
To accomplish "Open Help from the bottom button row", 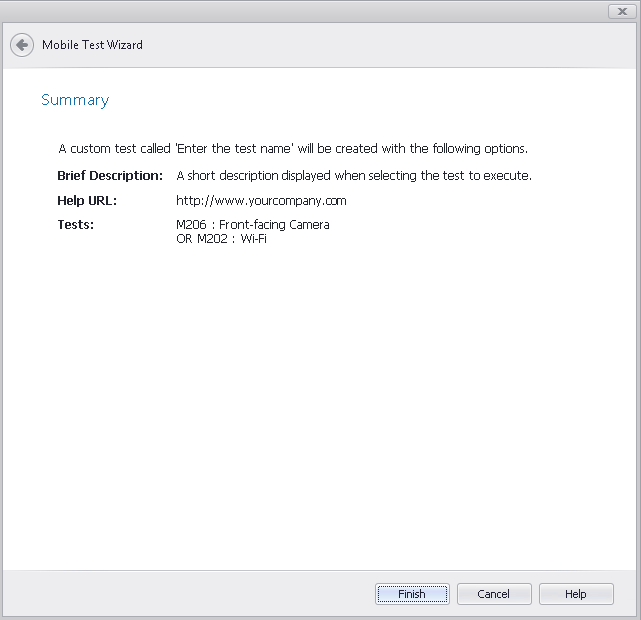I will click(x=575, y=594).
